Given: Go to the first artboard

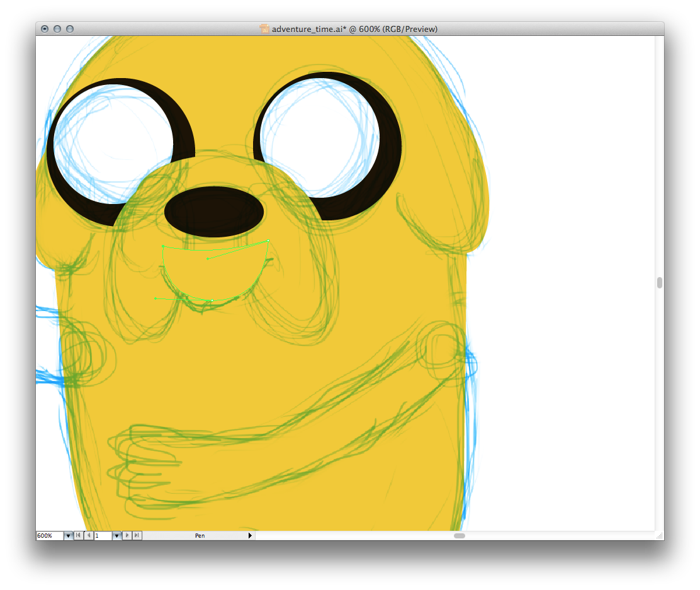Looking at the screenshot, I should pyautogui.click(x=78, y=536).
